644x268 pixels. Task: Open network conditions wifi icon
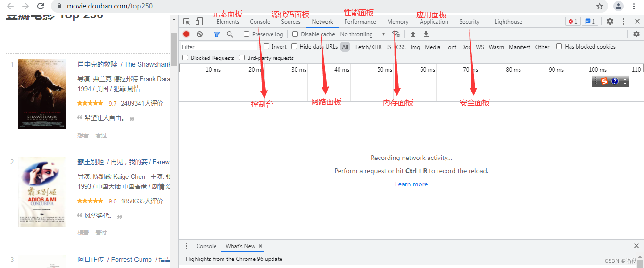tap(396, 34)
